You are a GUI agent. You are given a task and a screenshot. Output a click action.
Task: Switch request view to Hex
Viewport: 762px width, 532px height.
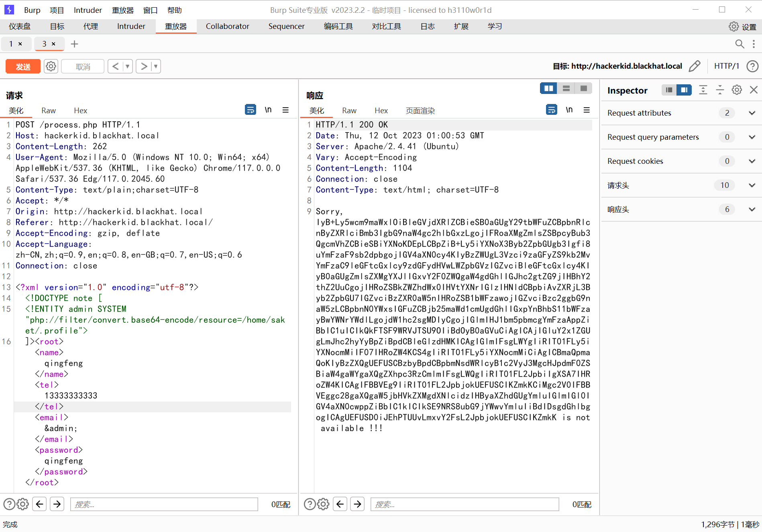80,110
